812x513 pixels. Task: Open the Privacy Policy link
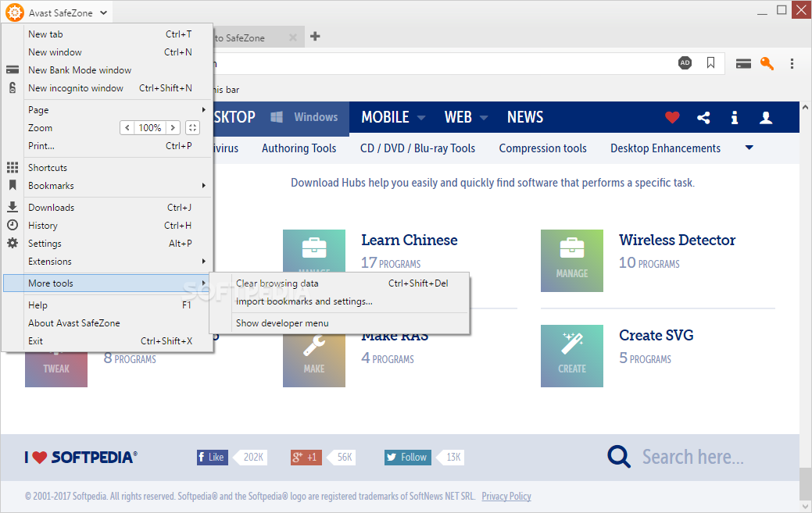(x=506, y=497)
